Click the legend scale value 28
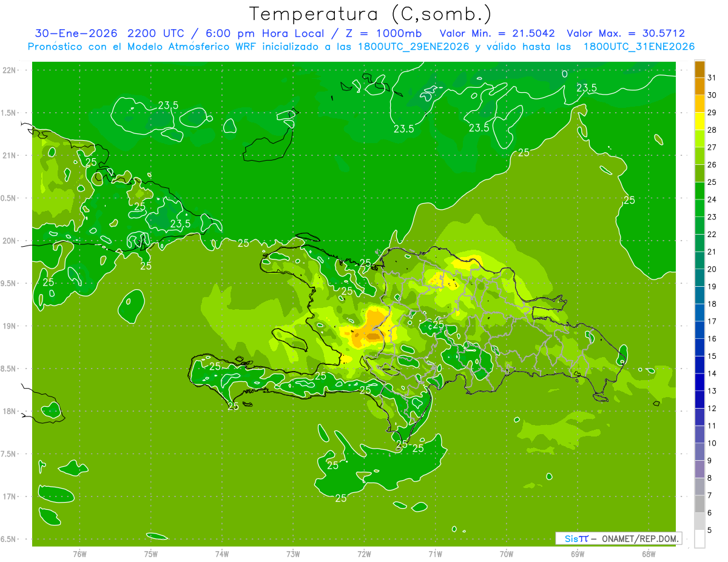 click(x=712, y=130)
